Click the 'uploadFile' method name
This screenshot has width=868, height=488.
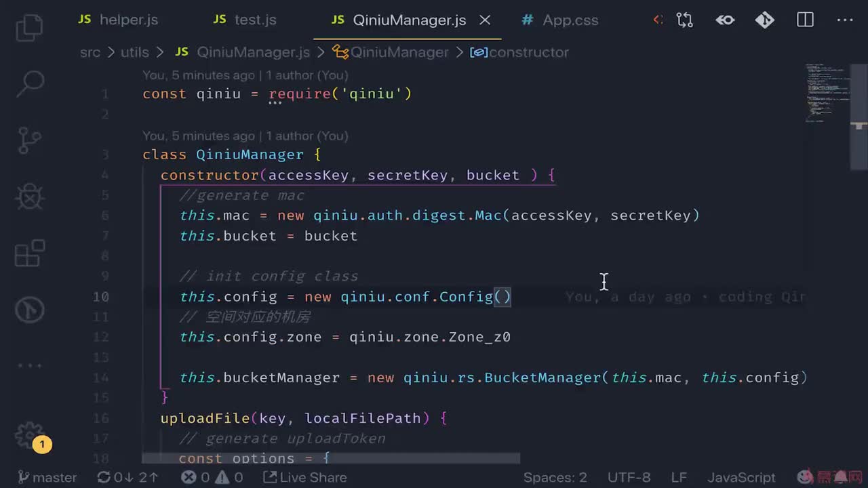point(205,418)
